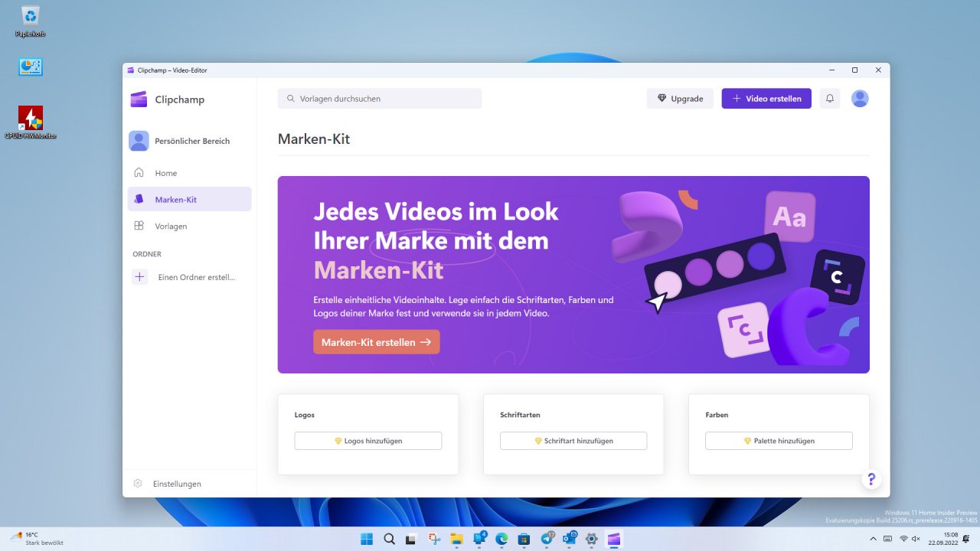This screenshot has height=551, width=980.
Task: Launch Microsoft Edge from the taskbar
Action: tap(501, 539)
